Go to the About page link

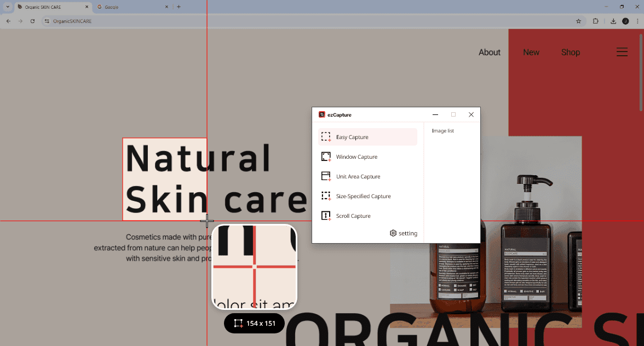click(x=489, y=53)
